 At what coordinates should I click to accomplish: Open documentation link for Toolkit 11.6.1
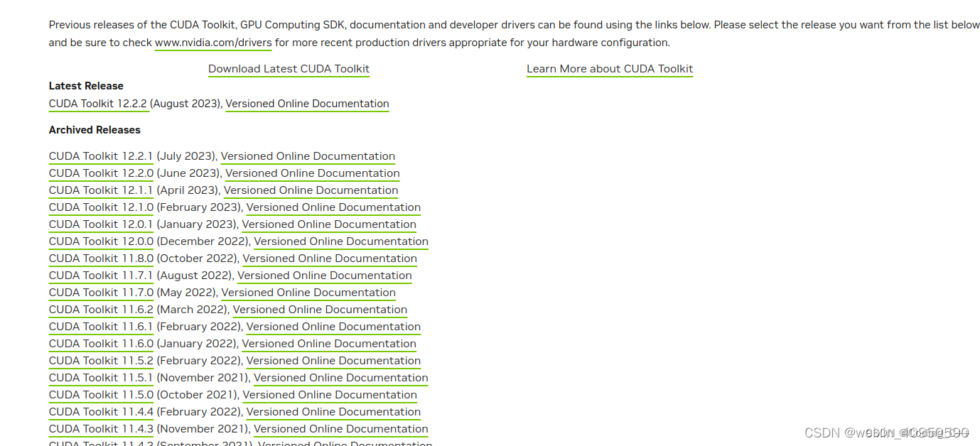pos(333,327)
